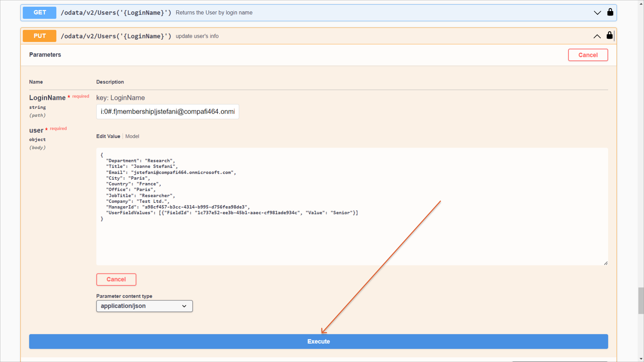Switch to the Model tab
The height and width of the screenshot is (362, 644).
tap(132, 136)
